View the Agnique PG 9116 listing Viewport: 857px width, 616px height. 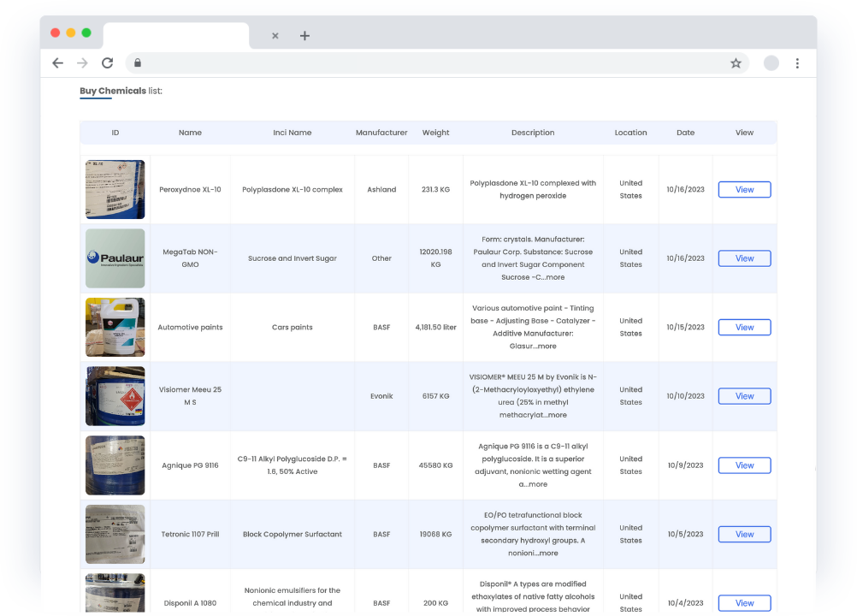[744, 465]
